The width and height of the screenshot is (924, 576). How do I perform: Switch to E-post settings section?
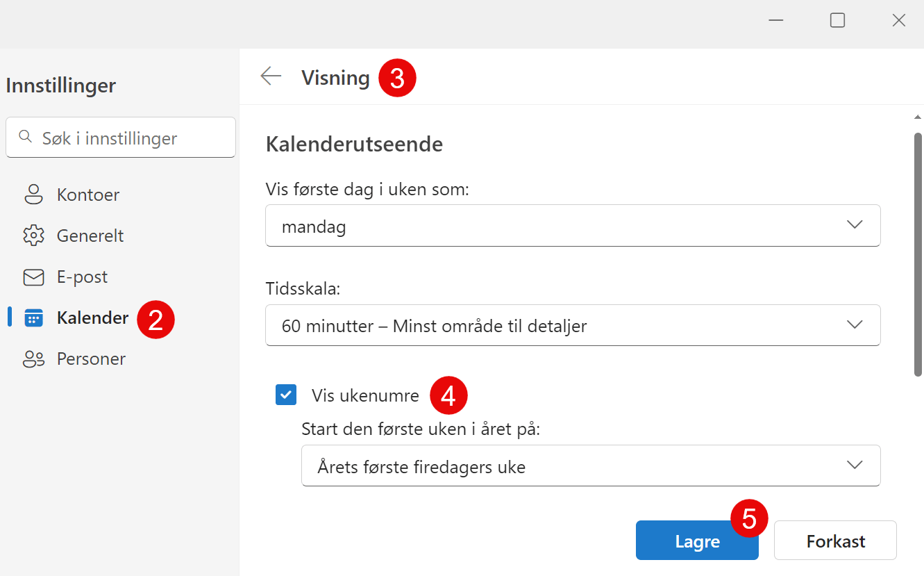coord(81,277)
